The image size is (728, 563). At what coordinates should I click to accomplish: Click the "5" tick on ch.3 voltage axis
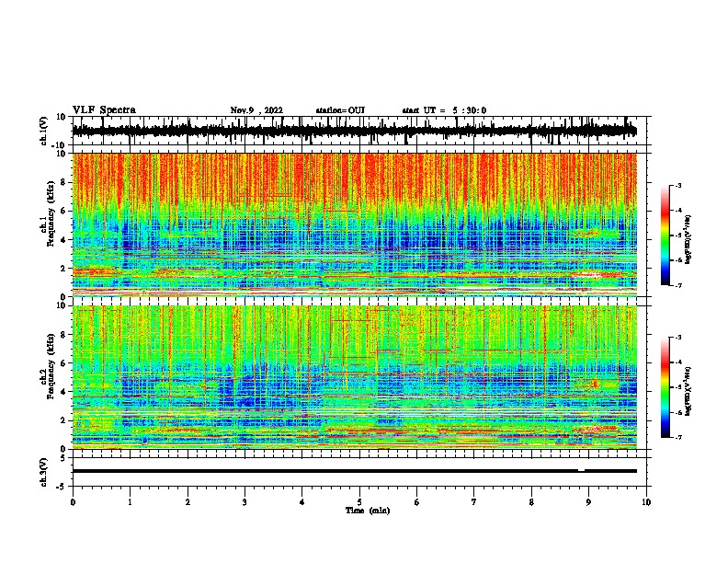pos(63,458)
